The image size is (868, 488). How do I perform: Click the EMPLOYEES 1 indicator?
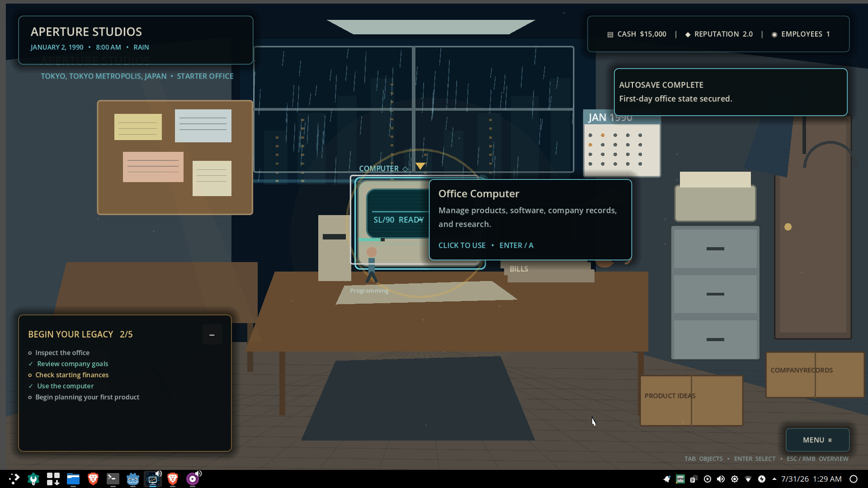801,34
